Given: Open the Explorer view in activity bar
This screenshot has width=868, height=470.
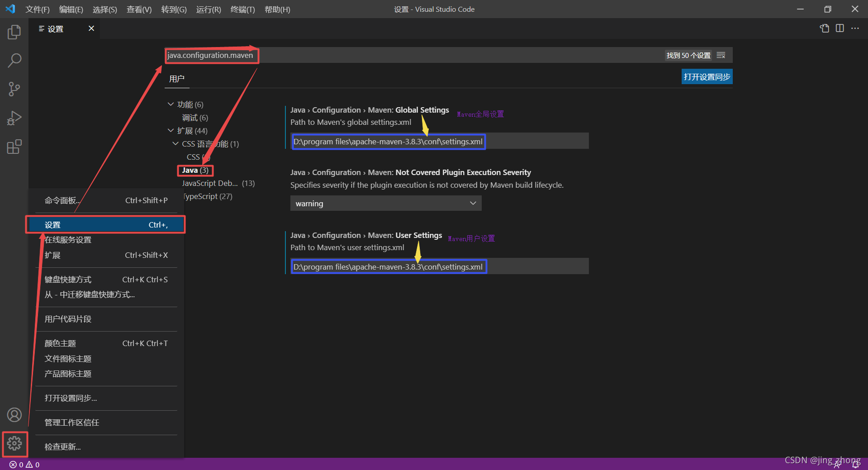Looking at the screenshot, I should (14, 32).
